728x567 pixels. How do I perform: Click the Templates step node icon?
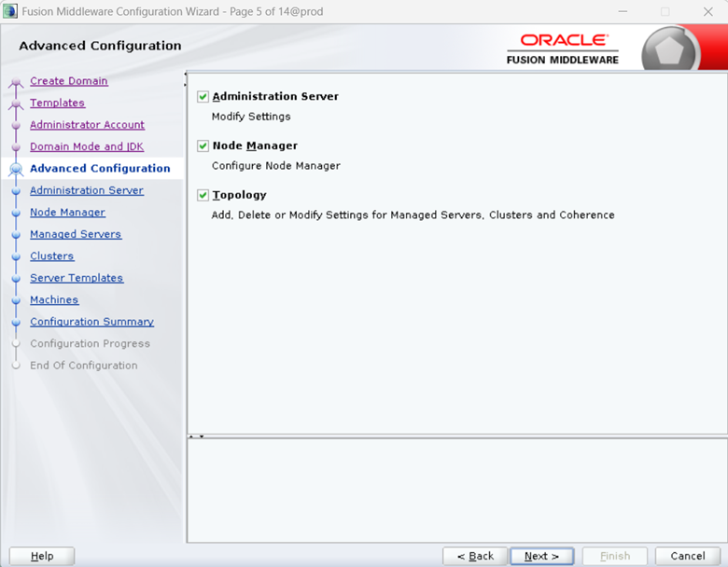16,104
